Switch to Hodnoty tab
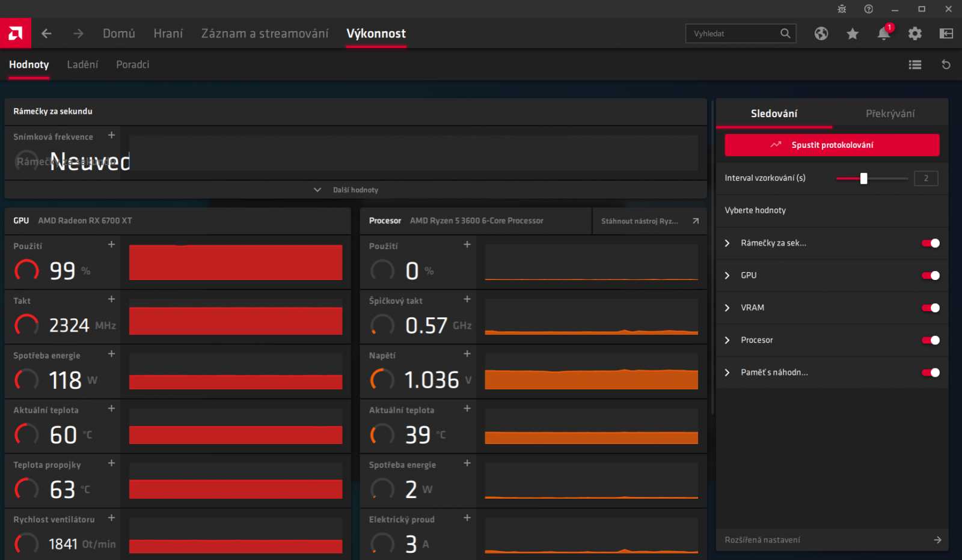The image size is (962, 560). point(29,65)
